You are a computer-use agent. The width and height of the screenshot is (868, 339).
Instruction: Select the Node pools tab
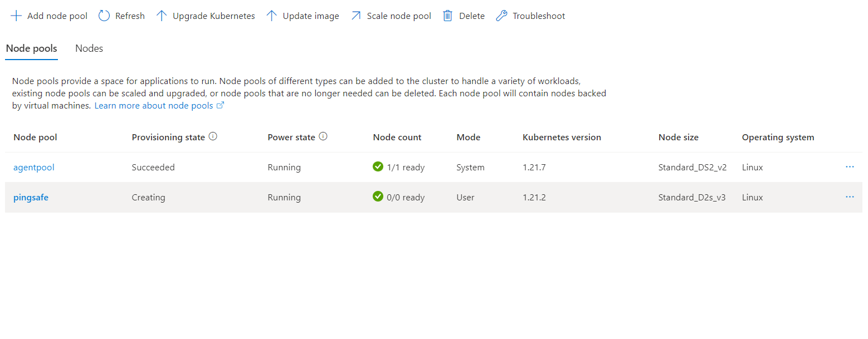[31, 48]
